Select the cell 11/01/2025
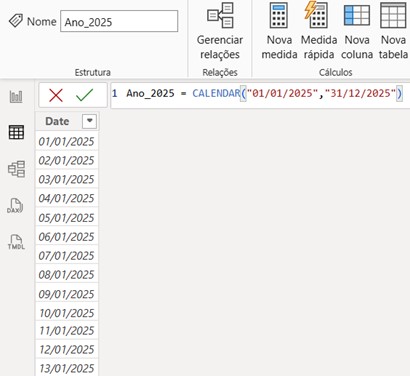The width and height of the screenshot is (410, 376). 67,331
